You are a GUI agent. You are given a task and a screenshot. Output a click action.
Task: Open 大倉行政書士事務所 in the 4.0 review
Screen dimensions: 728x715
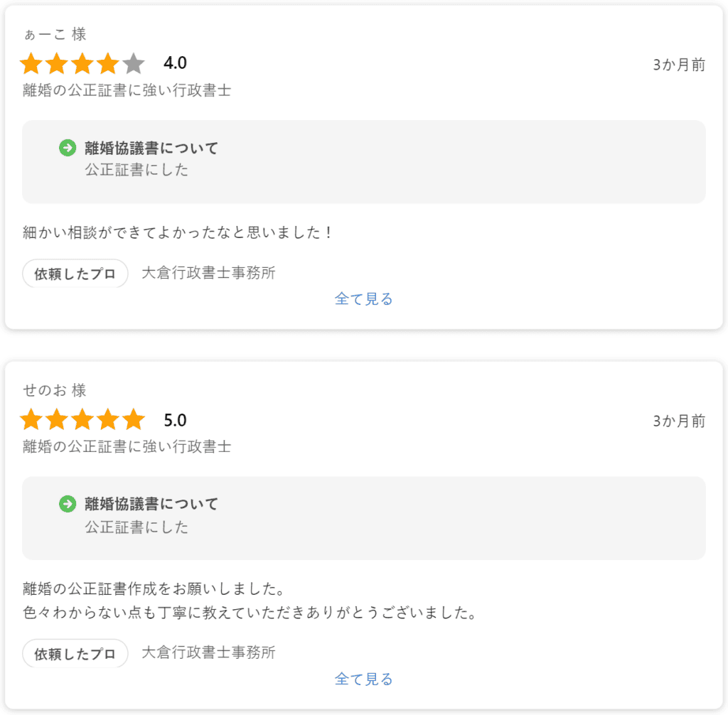click(208, 273)
